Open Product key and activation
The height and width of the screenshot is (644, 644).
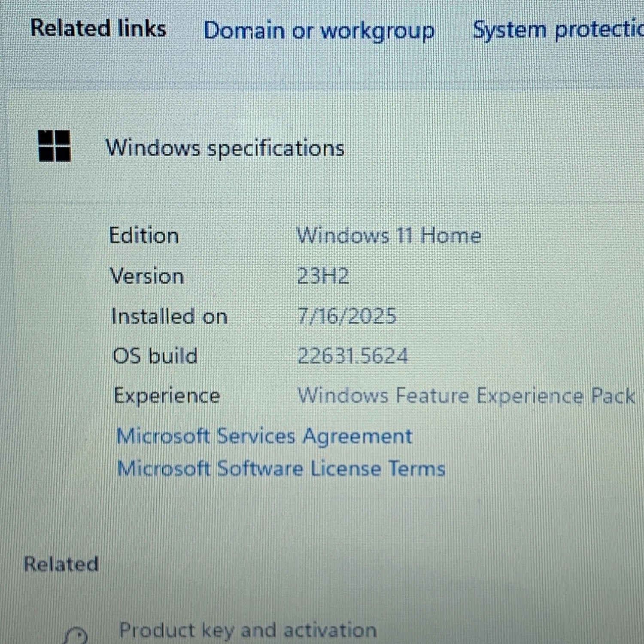pyautogui.click(x=248, y=630)
